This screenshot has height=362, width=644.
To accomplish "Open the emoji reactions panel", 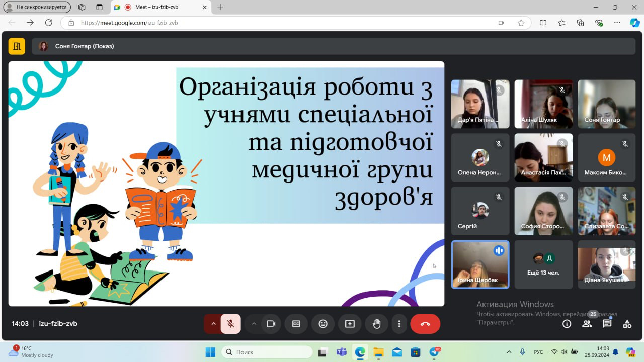I will pos(323,324).
